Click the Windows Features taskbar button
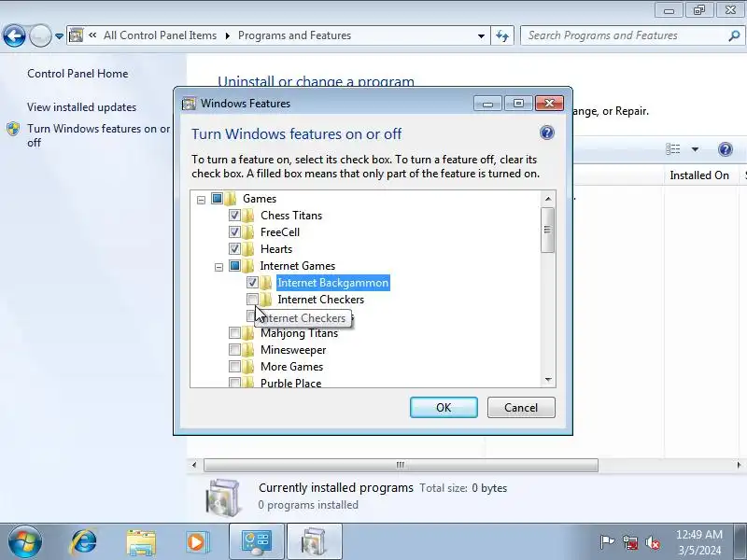This screenshot has height=560, width=747. click(315, 542)
